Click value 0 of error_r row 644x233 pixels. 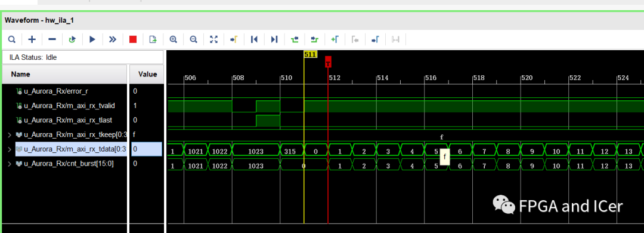pos(135,91)
